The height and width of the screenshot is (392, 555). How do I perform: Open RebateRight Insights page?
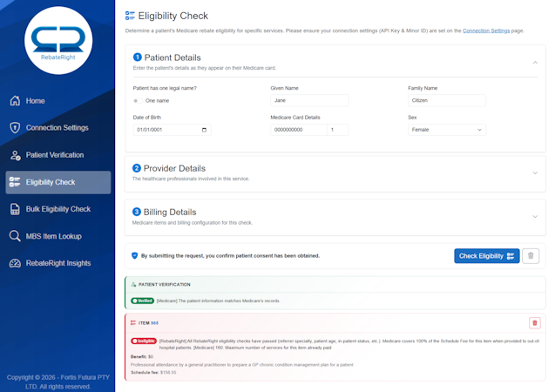(58, 263)
